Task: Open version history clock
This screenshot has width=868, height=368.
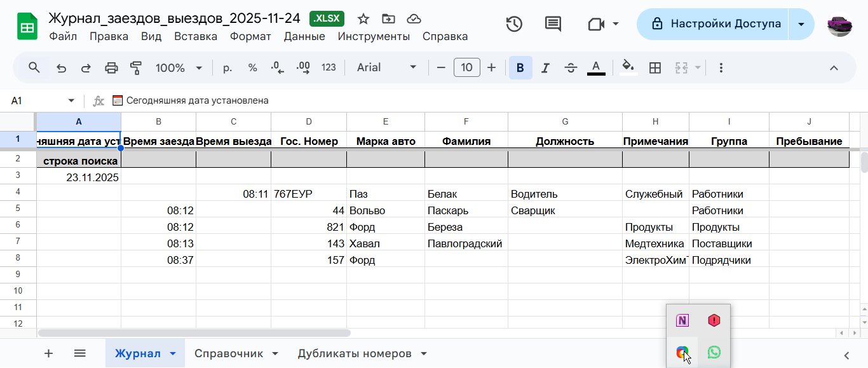Action: 514,24
